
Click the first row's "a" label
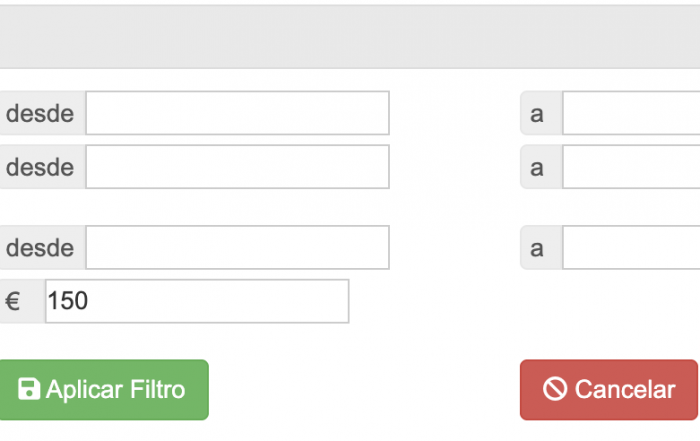pos(538,114)
